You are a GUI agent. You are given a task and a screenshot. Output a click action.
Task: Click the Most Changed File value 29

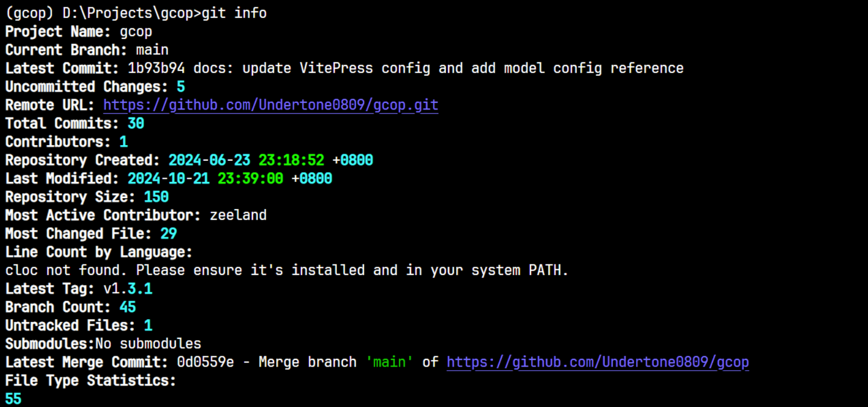[x=168, y=234]
